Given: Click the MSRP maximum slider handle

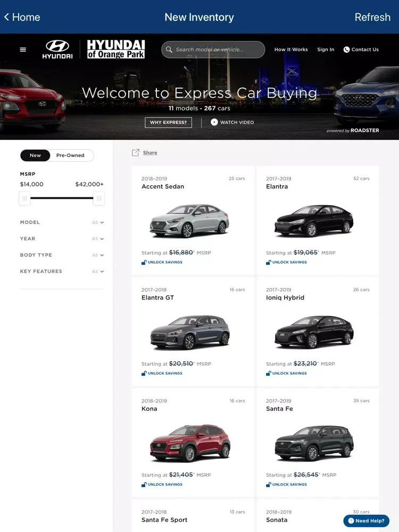Looking at the screenshot, I should point(99,198).
